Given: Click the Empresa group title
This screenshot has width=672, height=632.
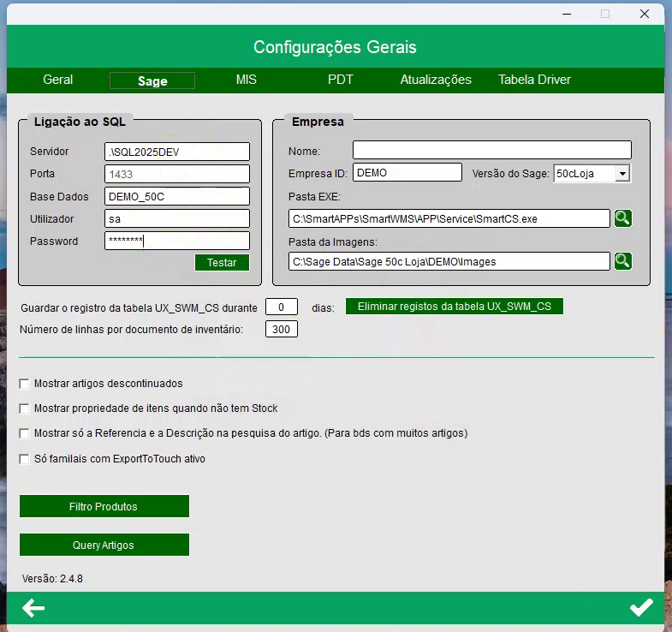Looking at the screenshot, I should coord(318,122).
